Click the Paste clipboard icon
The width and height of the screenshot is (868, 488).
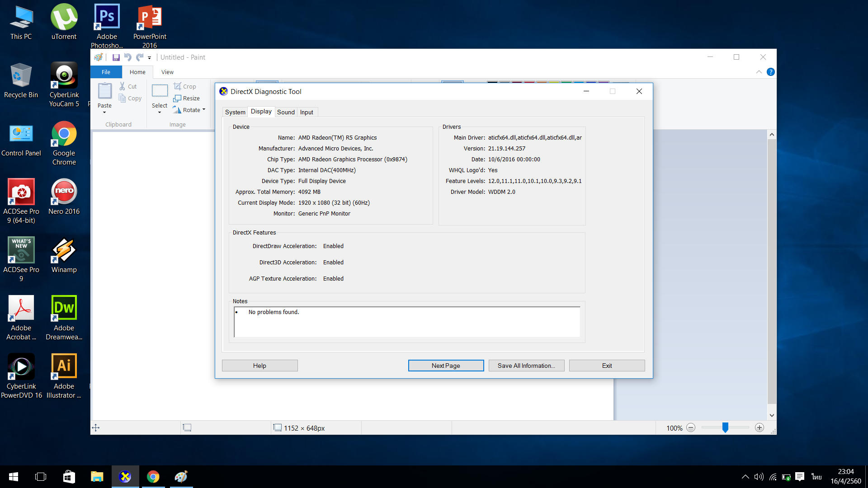point(105,91)
